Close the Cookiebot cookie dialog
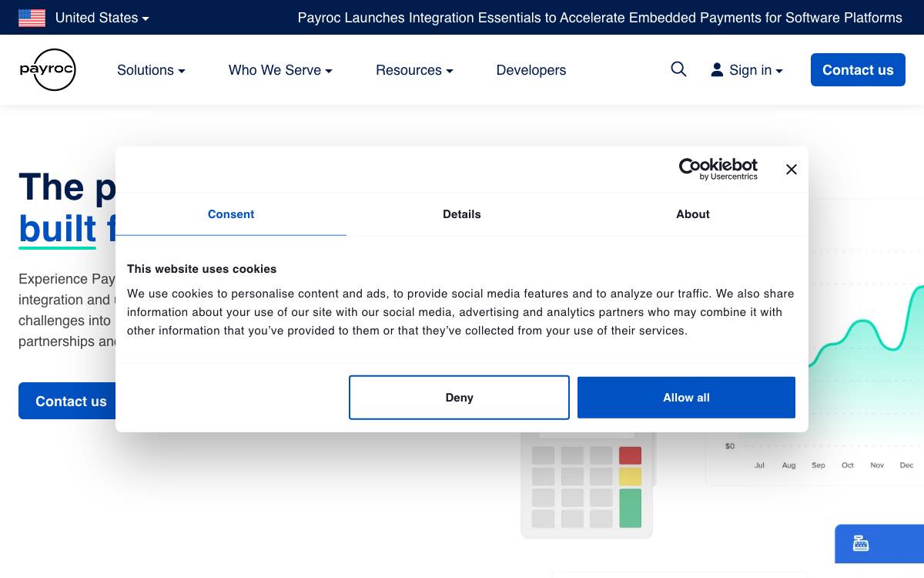924x578 pixels. point(791,170)
